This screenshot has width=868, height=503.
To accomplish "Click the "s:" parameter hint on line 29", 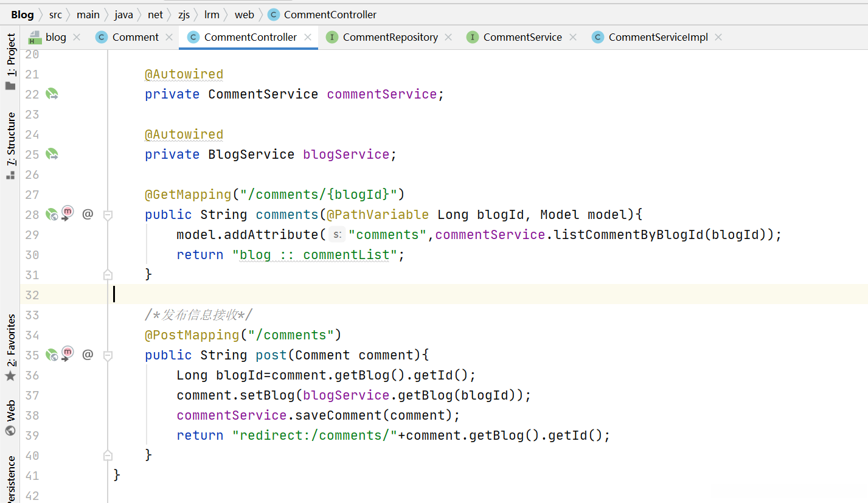I will pyautogui.click(x=337, y=235).
